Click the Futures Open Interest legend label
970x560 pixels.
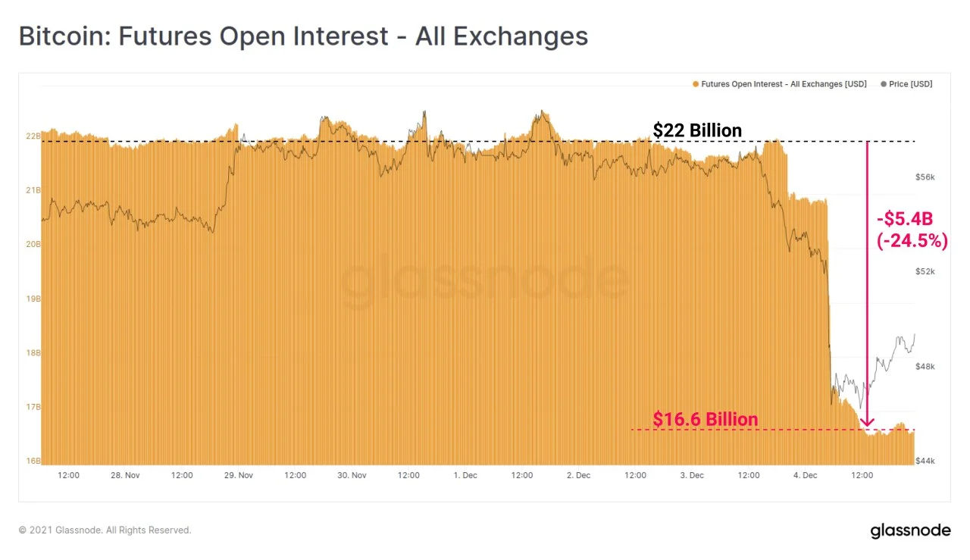tap(784, 84)
